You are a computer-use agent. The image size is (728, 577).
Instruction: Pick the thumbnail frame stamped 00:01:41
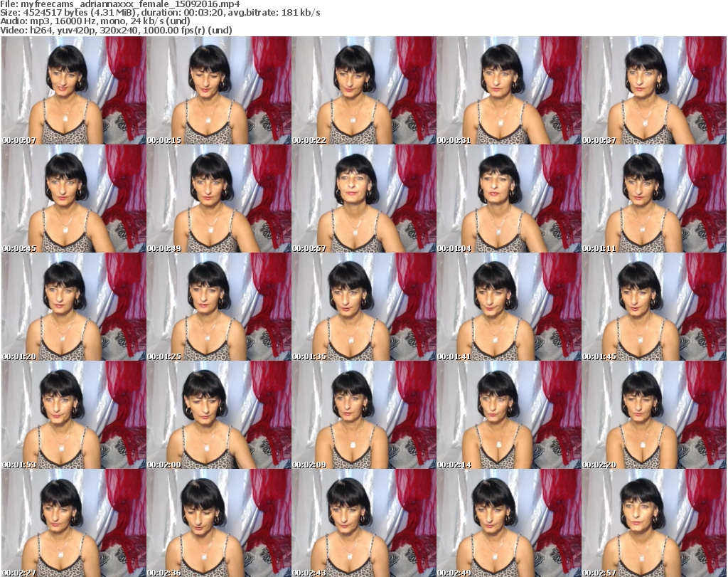[x=509, y=307]
